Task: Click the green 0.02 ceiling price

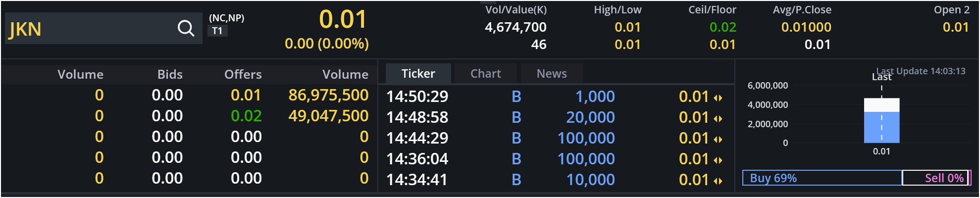Action: 722,27
